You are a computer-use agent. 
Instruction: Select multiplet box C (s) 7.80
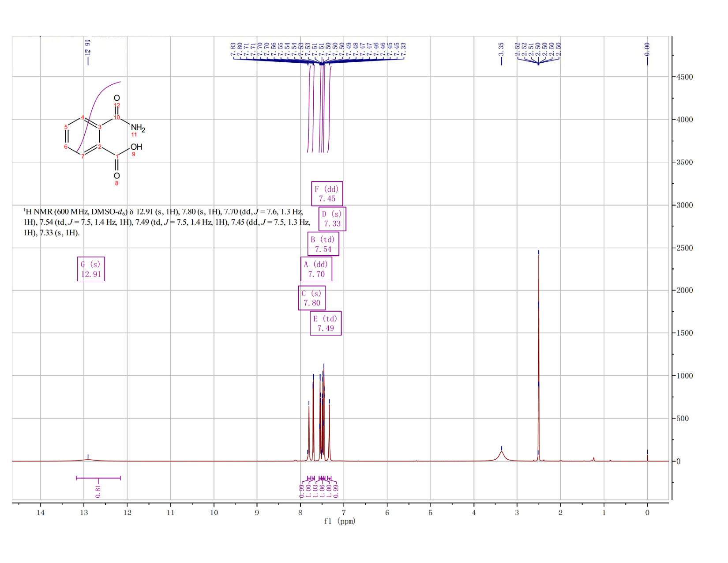[x=312, y=298]
